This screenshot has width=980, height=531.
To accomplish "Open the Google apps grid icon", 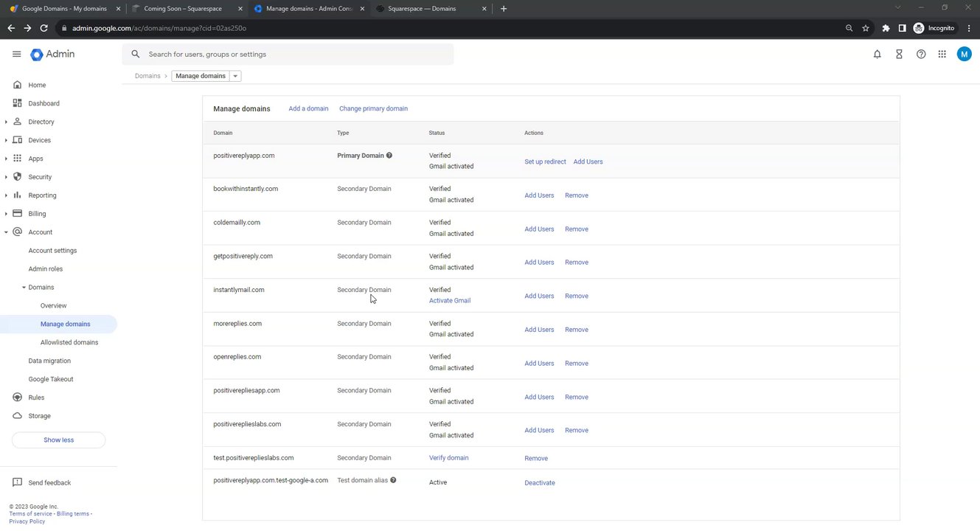I will point(942,55).
